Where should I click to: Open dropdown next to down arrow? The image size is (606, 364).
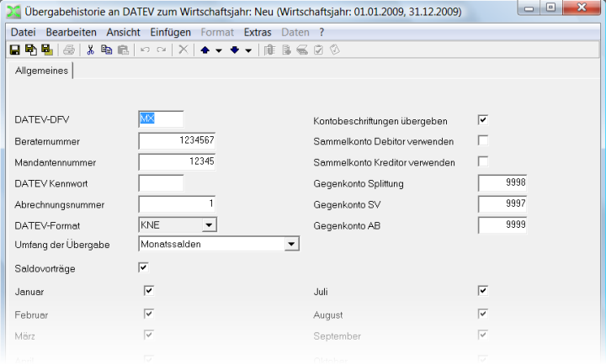click(248, 50)
